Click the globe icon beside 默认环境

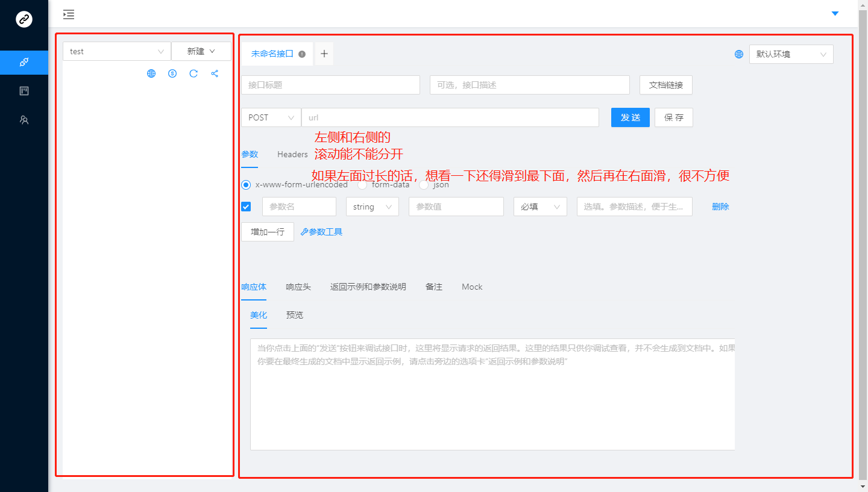(x=739, y=54)
